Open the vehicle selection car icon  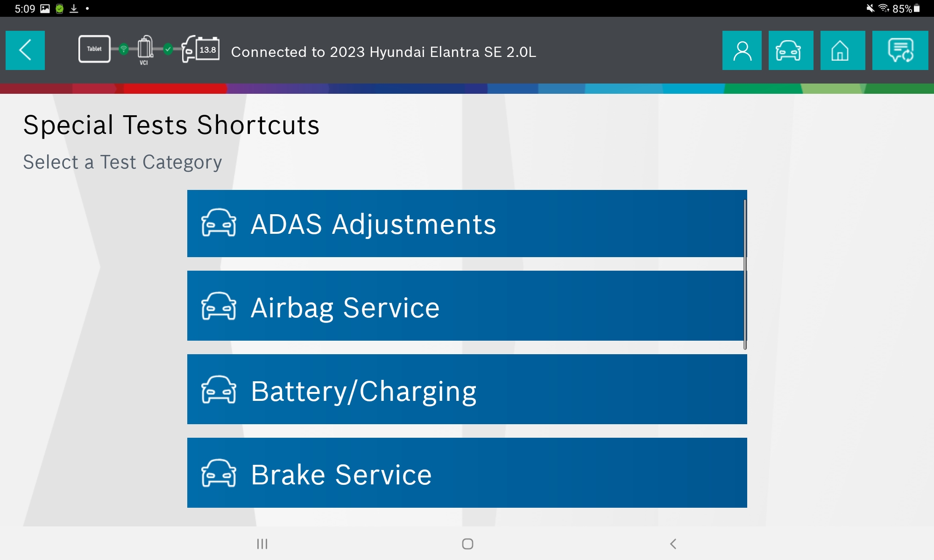tap(790, 50)
